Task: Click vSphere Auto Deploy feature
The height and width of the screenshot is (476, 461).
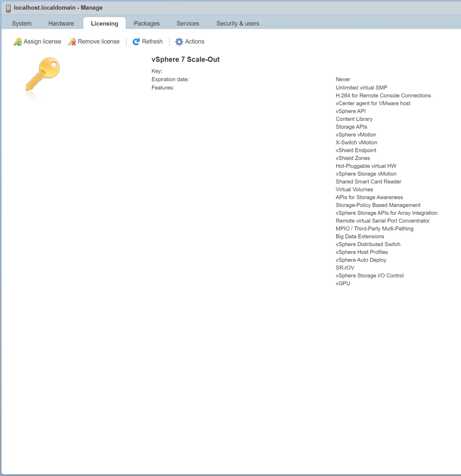Action: pyautogui.click(x=361, y=260)
